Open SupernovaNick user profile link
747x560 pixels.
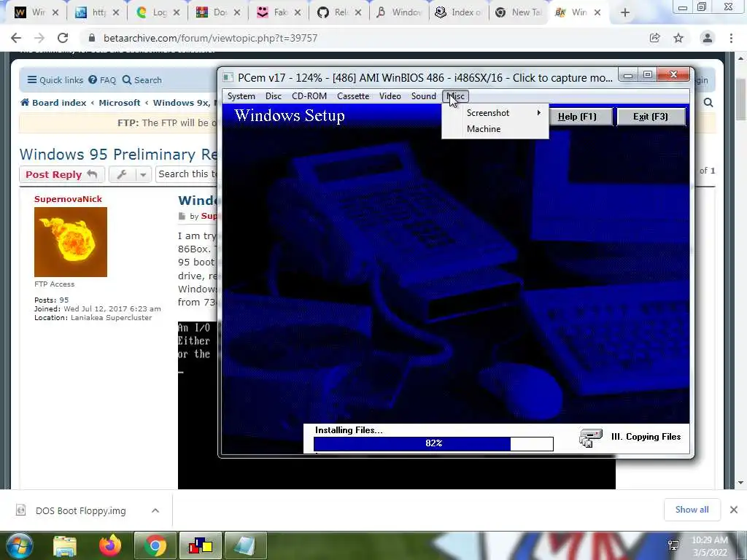point(68,199)
